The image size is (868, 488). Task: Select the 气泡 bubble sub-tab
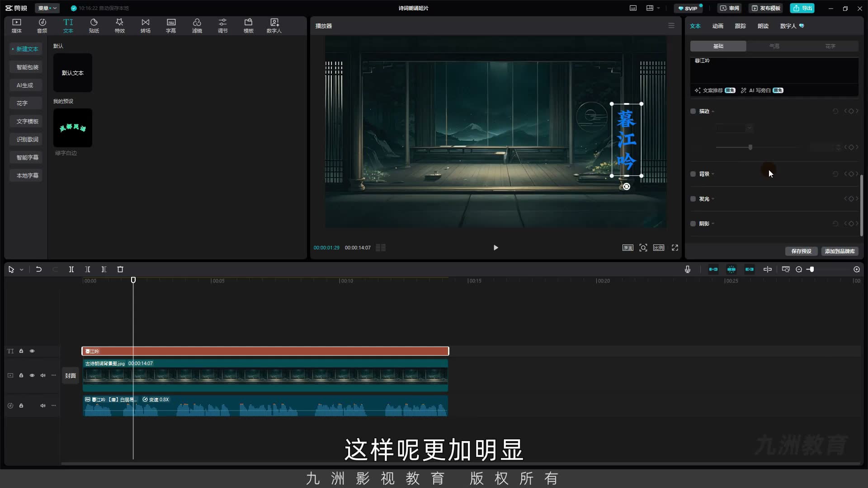pos(774,46)
